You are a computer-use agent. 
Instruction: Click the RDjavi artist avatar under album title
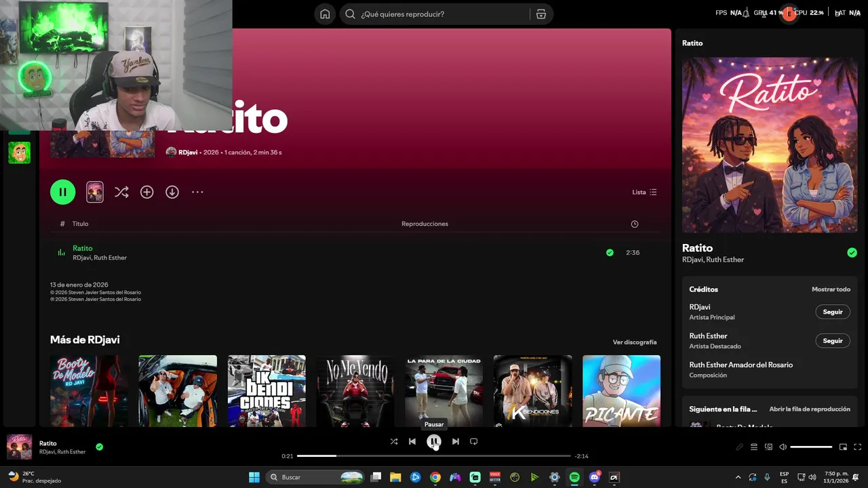pos(171,152)
